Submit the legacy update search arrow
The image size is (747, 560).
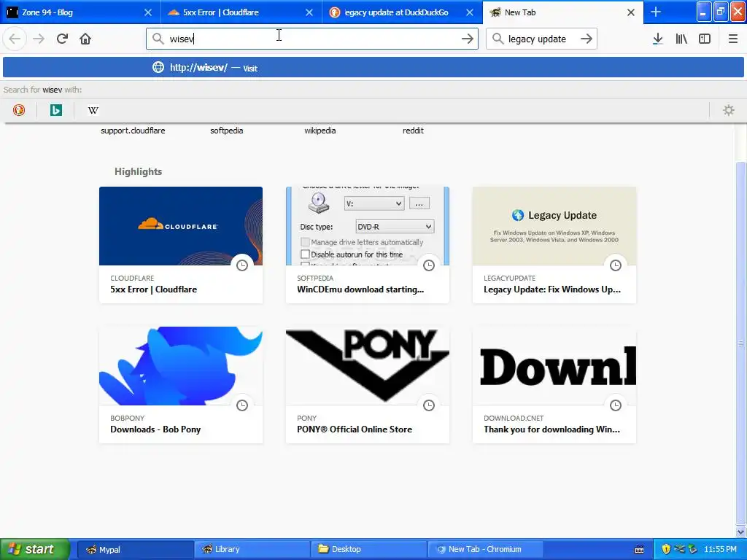point(587,39)
